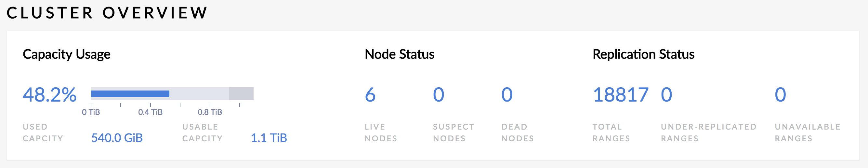
Task: Click the Capacity Usage title
Action: 66,54
